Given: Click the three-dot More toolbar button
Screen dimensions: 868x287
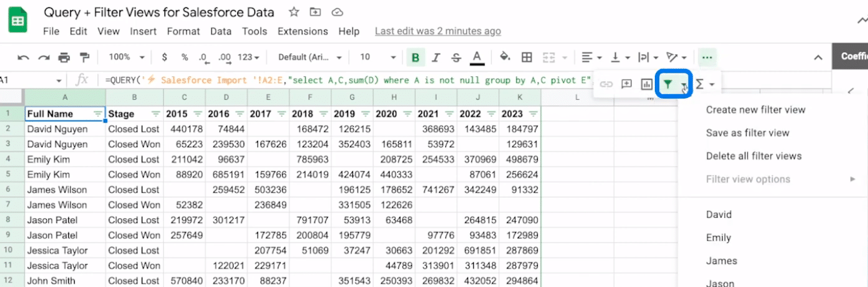Looking at the screenshot, I should tap(707, 57).
